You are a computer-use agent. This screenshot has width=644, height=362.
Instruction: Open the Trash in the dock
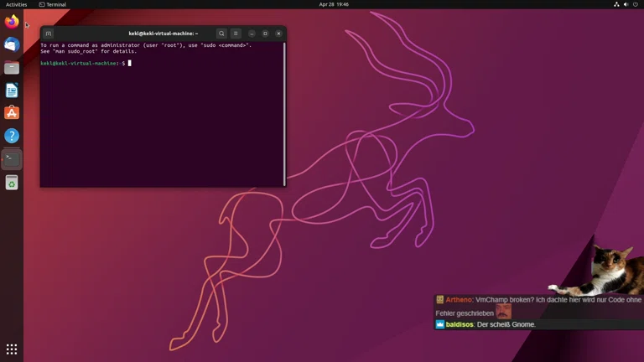[x=12, y=182]
